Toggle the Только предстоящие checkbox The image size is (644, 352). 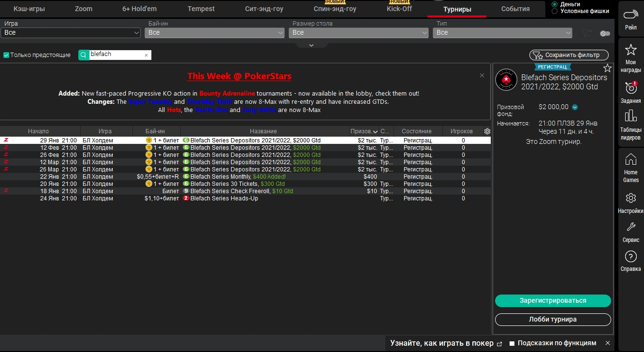6,55
